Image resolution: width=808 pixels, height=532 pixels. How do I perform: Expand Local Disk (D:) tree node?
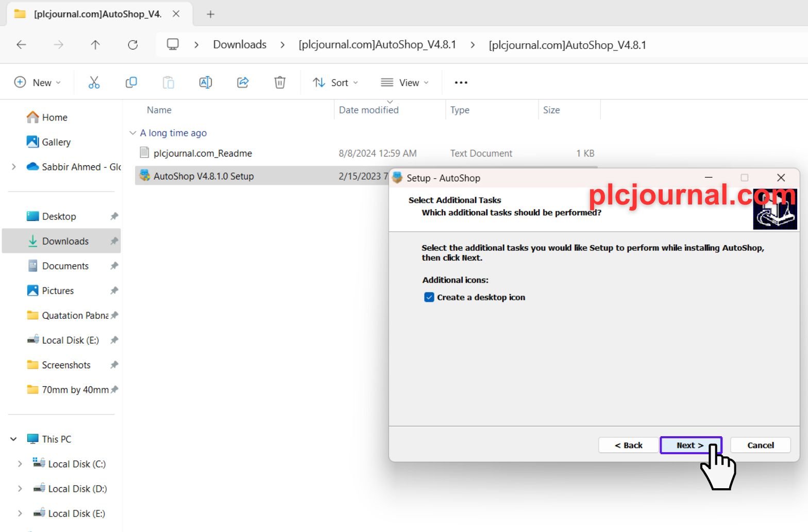pyautogui.click(x=20, y=488)
